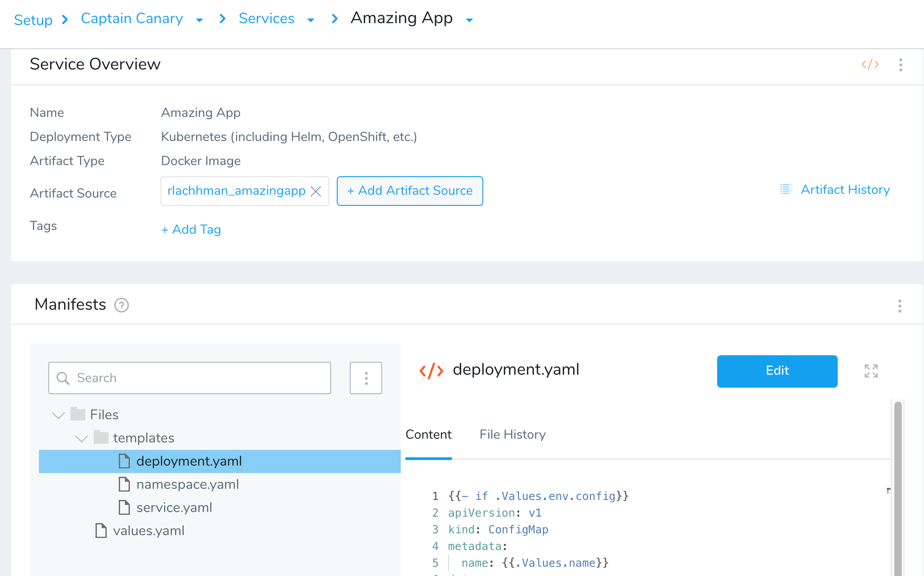Screen dimensions: 924x576
Task: Open Services breadcrumb dropdown arrow
Action: point(311,20)
